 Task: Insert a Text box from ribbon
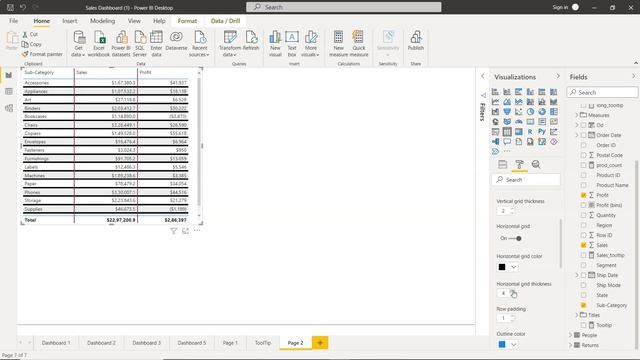click(x=292, y=44)
